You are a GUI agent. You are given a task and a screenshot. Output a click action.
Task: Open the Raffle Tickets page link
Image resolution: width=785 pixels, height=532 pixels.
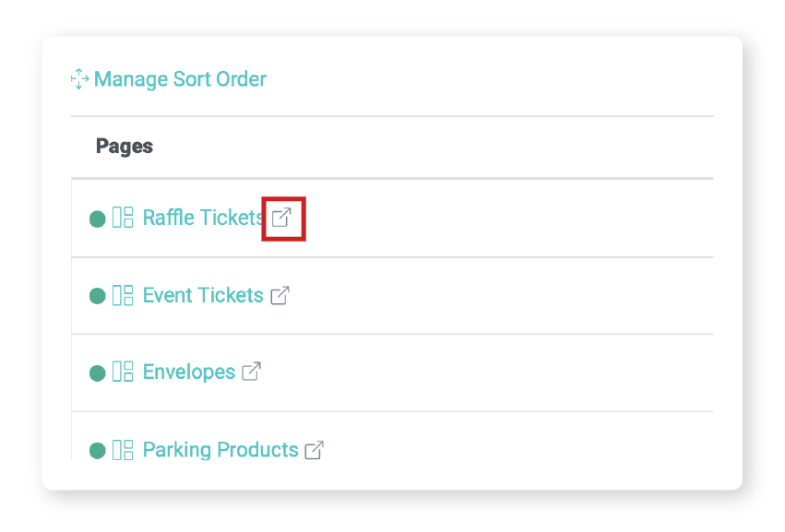point(203,219)
